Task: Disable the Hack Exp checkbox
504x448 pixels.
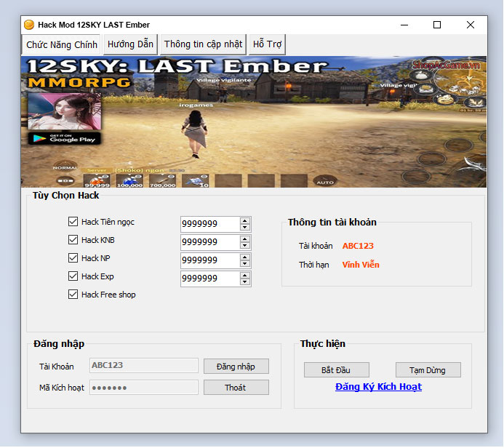Action: coord(73,276)
